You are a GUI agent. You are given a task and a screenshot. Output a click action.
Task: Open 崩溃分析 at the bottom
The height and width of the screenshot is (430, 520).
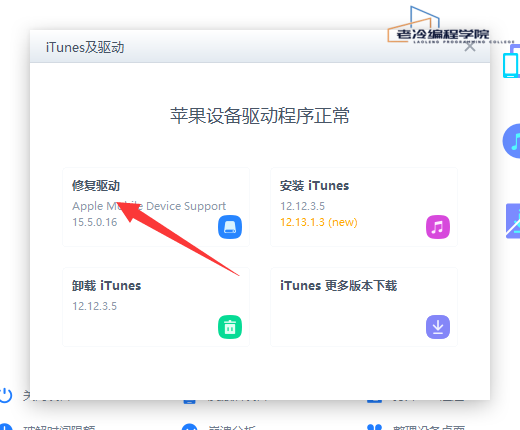tap(232, 427)
